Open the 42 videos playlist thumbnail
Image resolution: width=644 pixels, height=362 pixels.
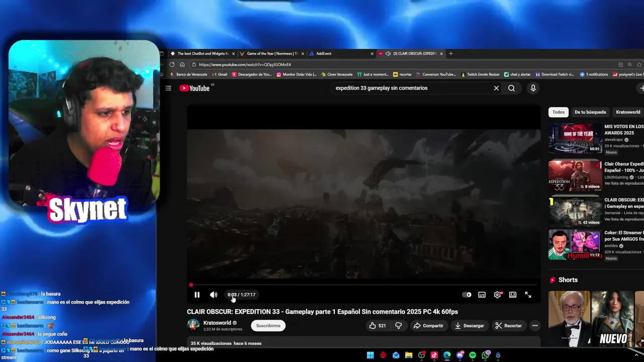click(x=575, y=212)
